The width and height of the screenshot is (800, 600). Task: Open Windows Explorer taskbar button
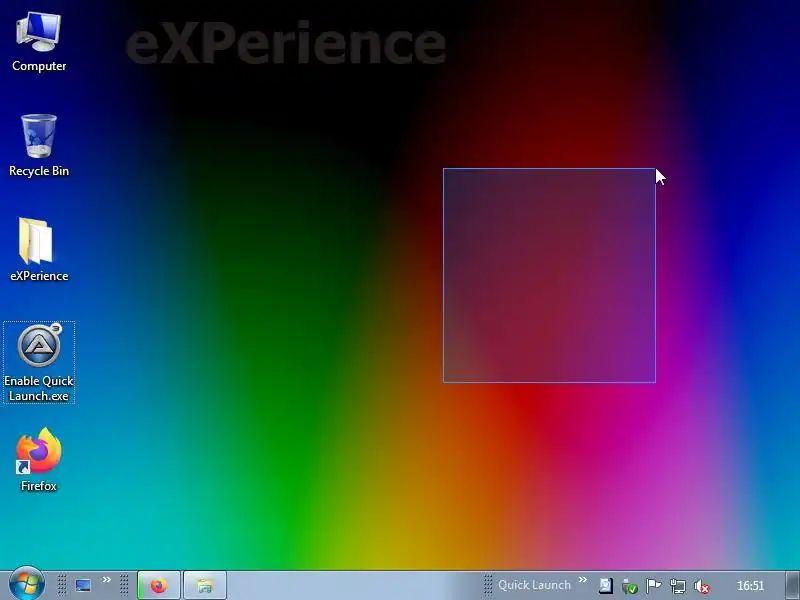(x=205, y=585)
